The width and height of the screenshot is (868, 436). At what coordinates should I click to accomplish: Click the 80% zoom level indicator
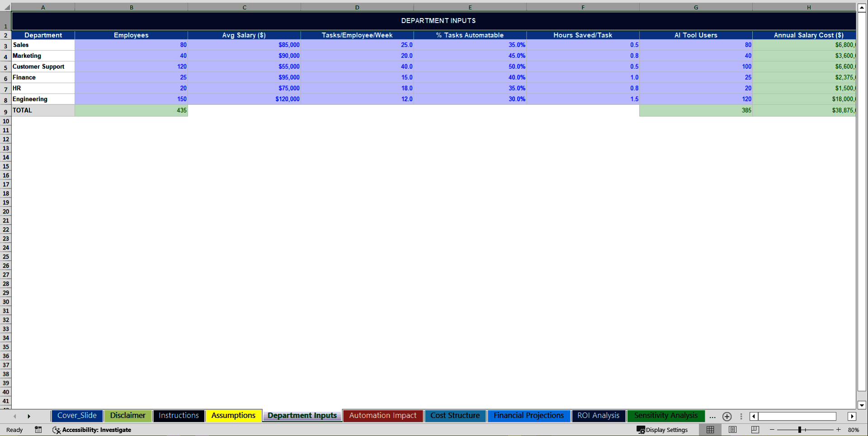854,430
